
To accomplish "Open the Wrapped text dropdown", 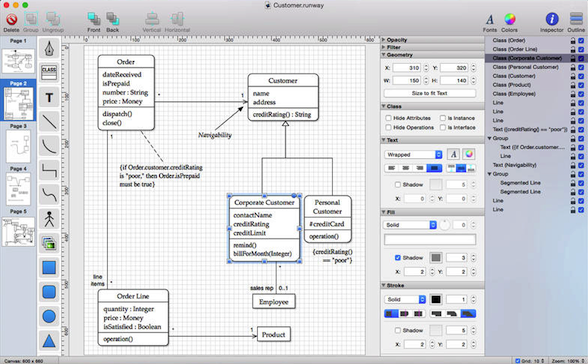I will (413, 154).
